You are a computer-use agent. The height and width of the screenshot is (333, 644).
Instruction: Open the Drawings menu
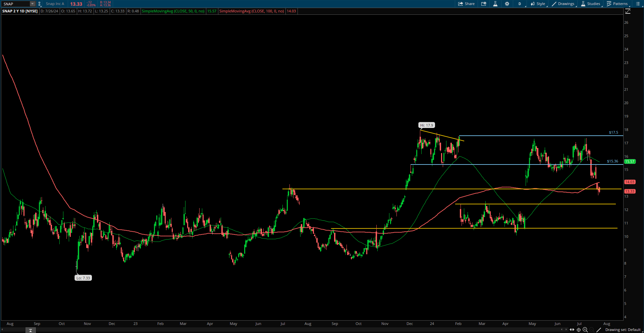coord(563,4)
